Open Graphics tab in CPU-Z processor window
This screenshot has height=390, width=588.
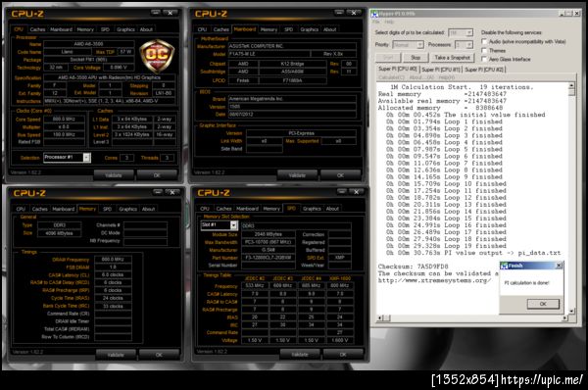click(x=125, y=29)
